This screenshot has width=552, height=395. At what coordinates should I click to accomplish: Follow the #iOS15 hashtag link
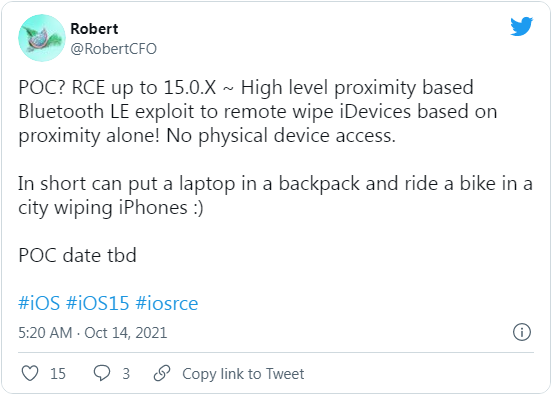[x=98, y=303]
